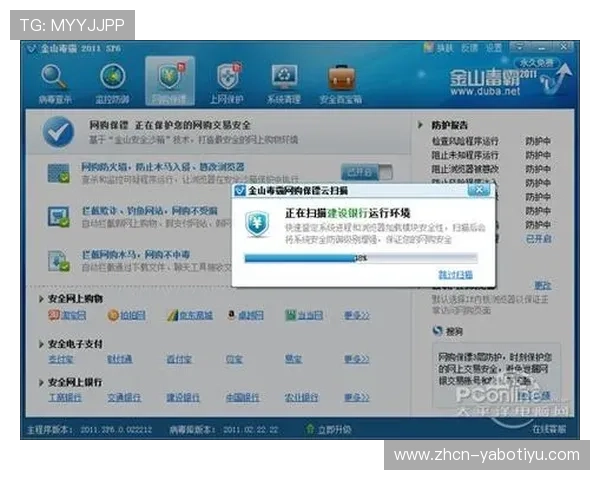Screen dimensions: 600x480
Task: Open the 财付通 payment link
Action: [x=120, y=359]
